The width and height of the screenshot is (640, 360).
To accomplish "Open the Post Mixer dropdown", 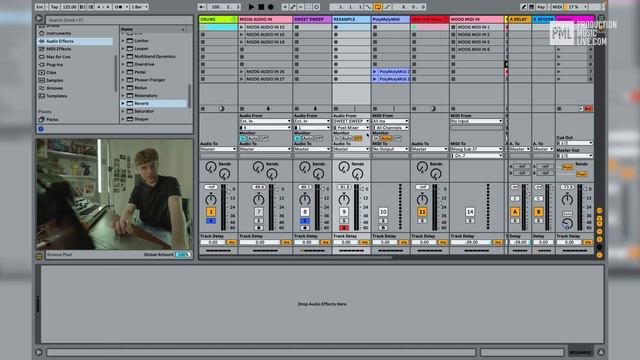I will (351, 128).
